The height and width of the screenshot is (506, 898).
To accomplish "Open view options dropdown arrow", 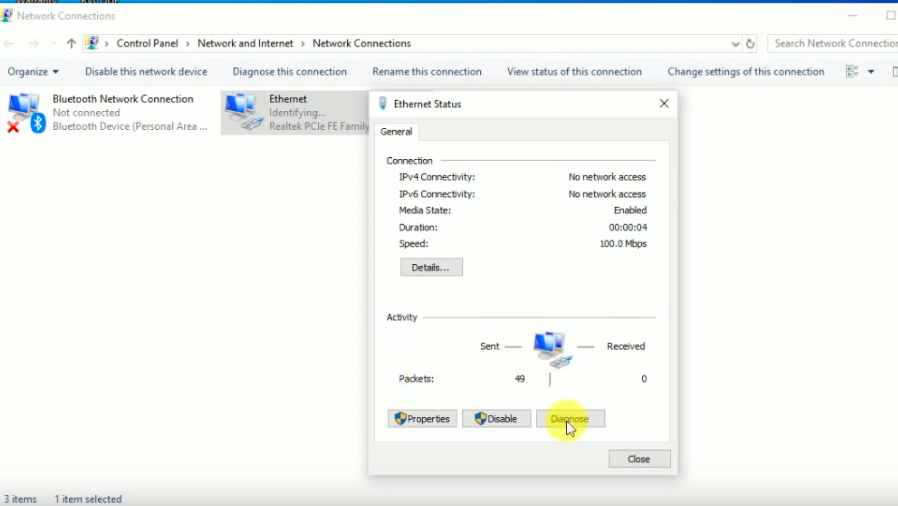I will (x=871, y=72).
